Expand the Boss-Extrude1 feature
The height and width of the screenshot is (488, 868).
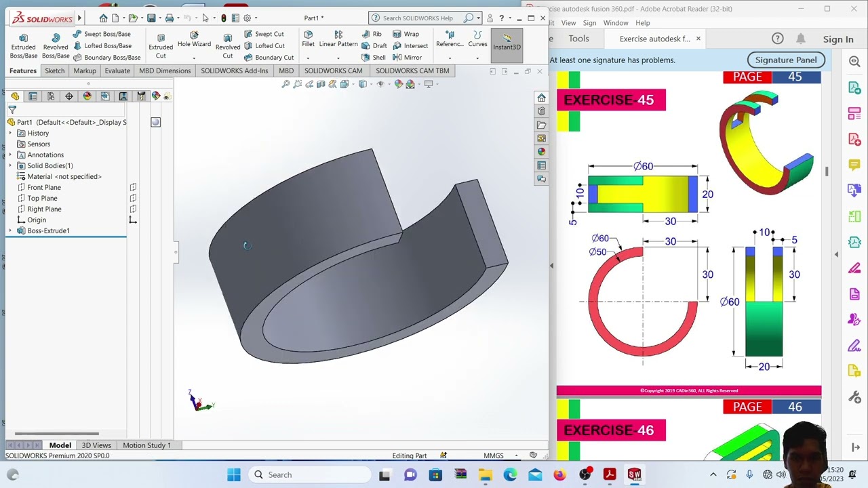10,230
